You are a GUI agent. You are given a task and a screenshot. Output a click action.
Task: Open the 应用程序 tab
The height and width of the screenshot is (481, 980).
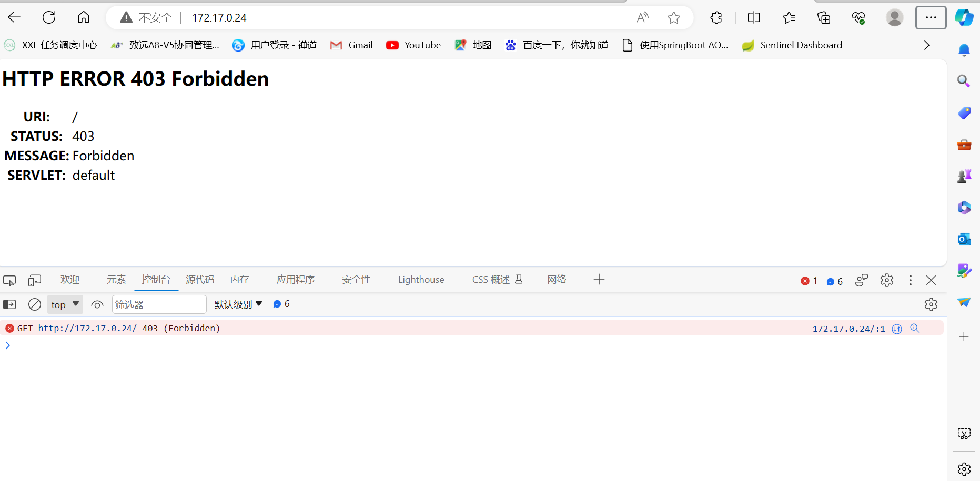pyautogui.click(x=296, y=280)
